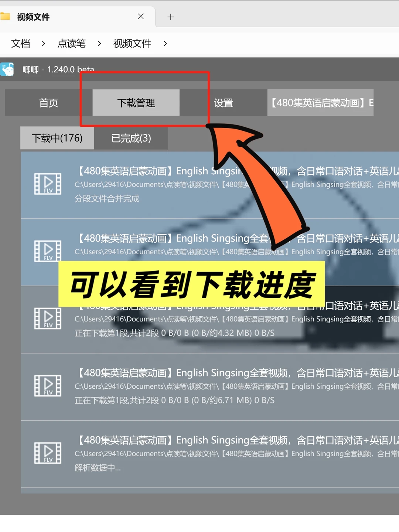Click the FLV icon beside the 4.32 MB download

click(47, 318)
